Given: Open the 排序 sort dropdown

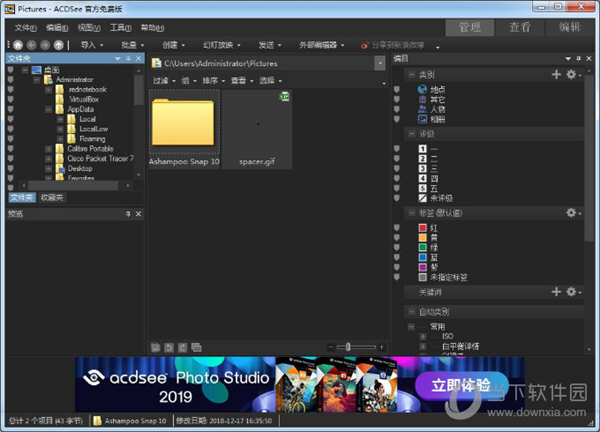Looking at the screenshot, I should [x=214, y=80].
